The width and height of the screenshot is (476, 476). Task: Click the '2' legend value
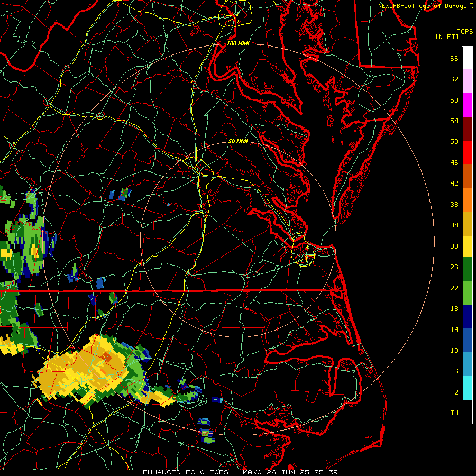[456, 392]
